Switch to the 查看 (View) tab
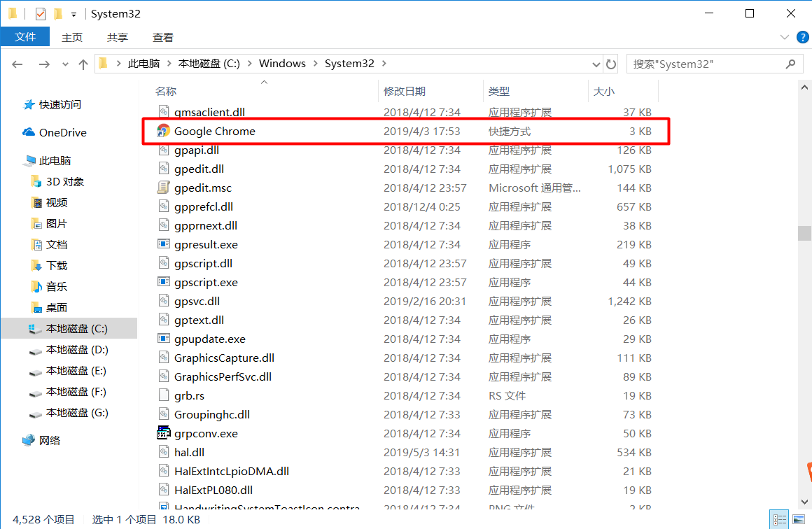812x529 pixels. [x=162, y=37]
